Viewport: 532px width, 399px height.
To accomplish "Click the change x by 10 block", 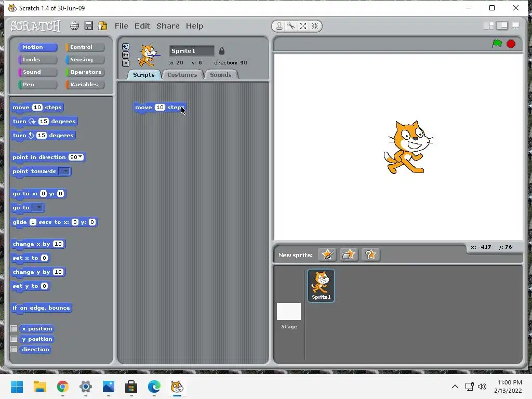I will pos(37,244).
